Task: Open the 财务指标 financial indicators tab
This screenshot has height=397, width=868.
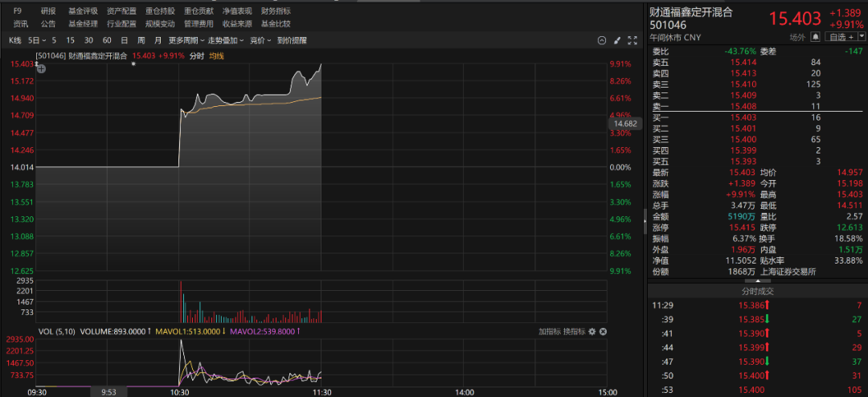Action: 276,11
